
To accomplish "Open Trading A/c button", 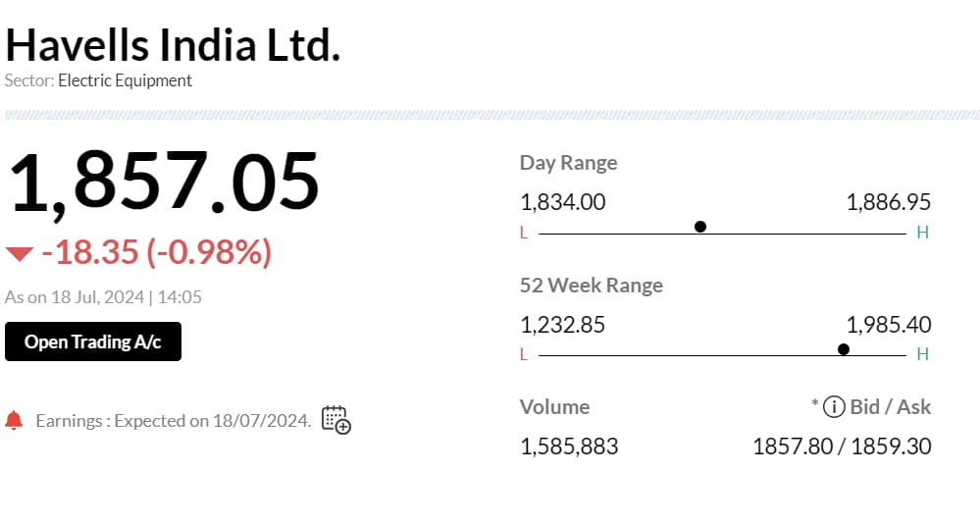I will point(93,341).
